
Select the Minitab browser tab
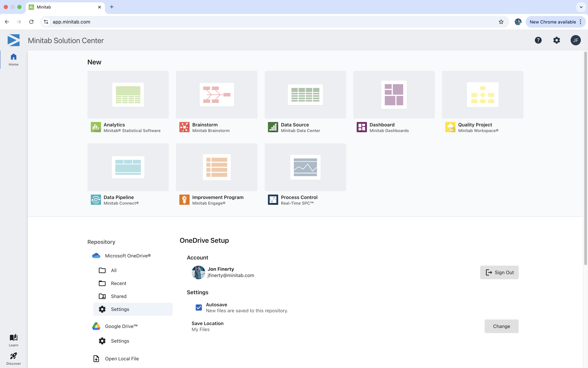[65, 7]
